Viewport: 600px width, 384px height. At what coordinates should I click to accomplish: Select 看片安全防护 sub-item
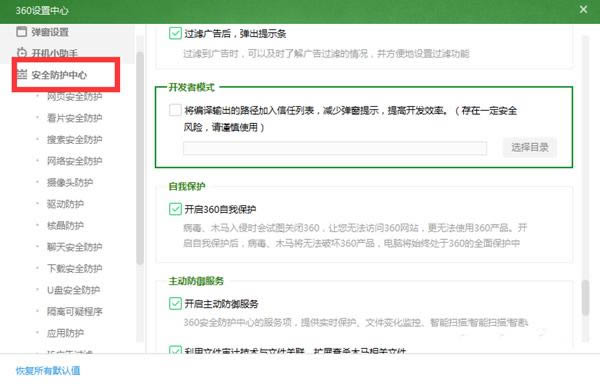75,118
